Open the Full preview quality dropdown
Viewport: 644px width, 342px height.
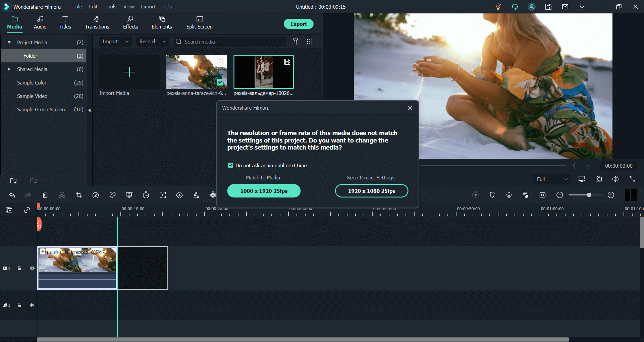[552, 179]
